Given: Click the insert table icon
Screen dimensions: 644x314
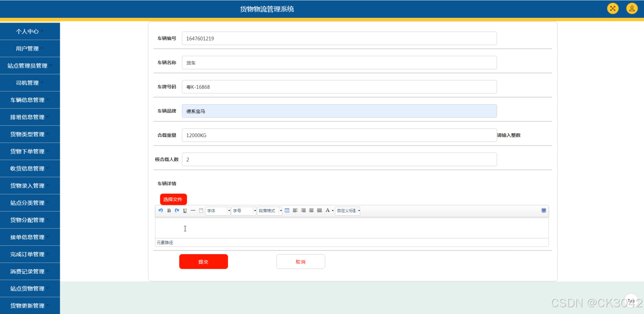Looking at the screenshot, I should 287,210.
